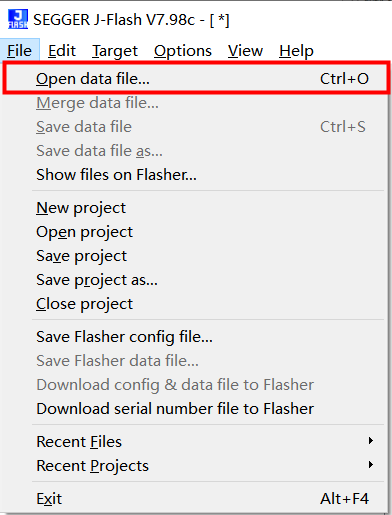This screenshot has width=392, height=515.
Task: Open the View menu
Action: pyautogui.click(x=245, y=51)
